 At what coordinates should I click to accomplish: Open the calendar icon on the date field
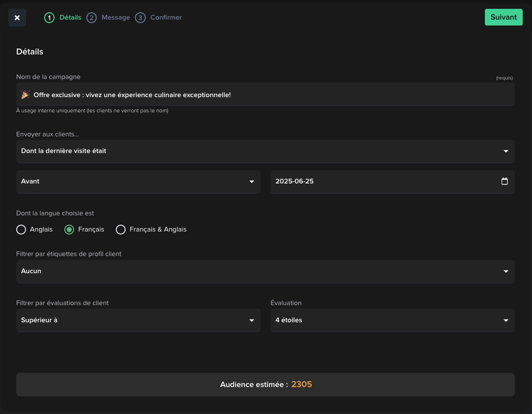(x=505, y=181)
